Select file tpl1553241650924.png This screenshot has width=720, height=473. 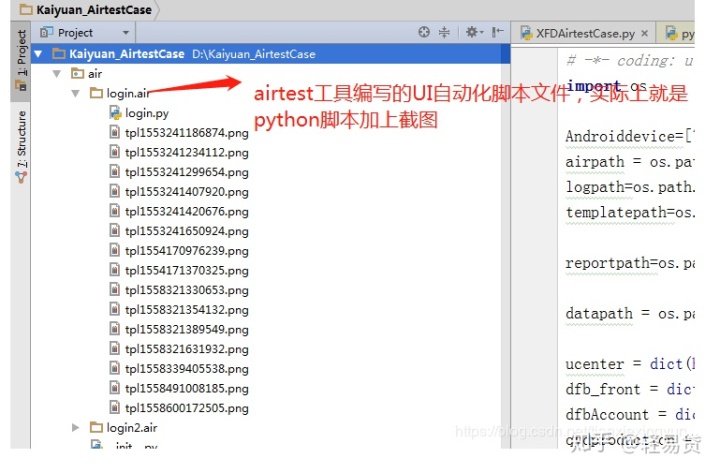pyautogui.click(x=187, y=231)
